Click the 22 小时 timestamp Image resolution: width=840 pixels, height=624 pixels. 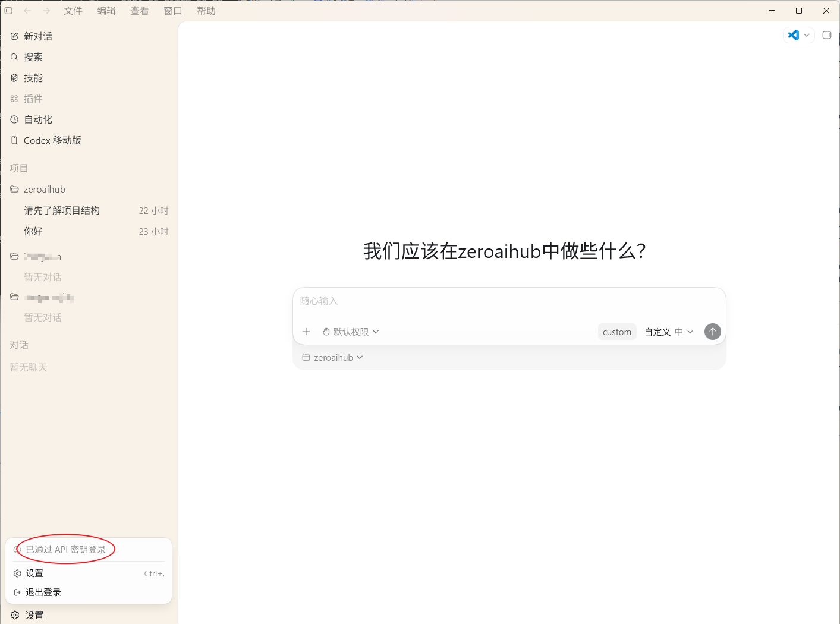(154, 210)
